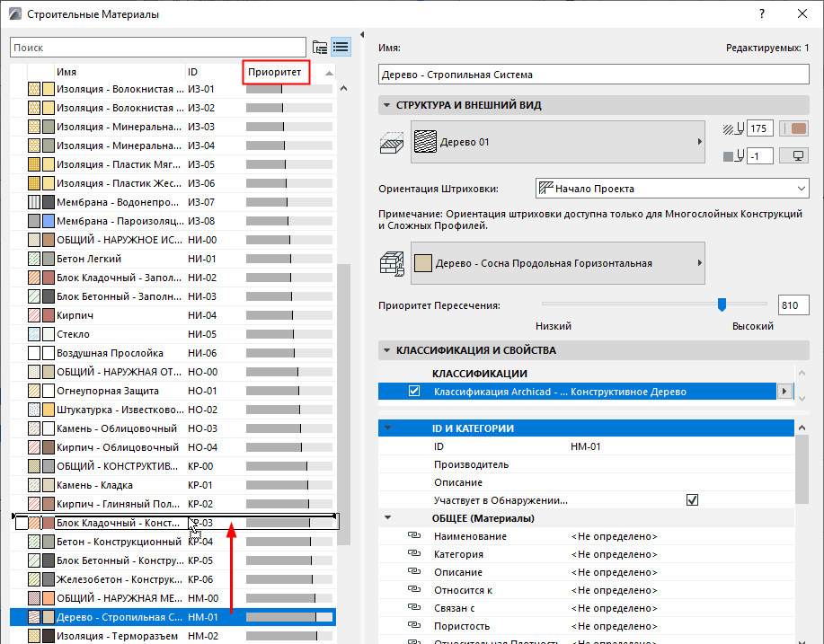
Task: Collapse ОБЩЕЕ (Материалы) group
Action: pos(388,518)
